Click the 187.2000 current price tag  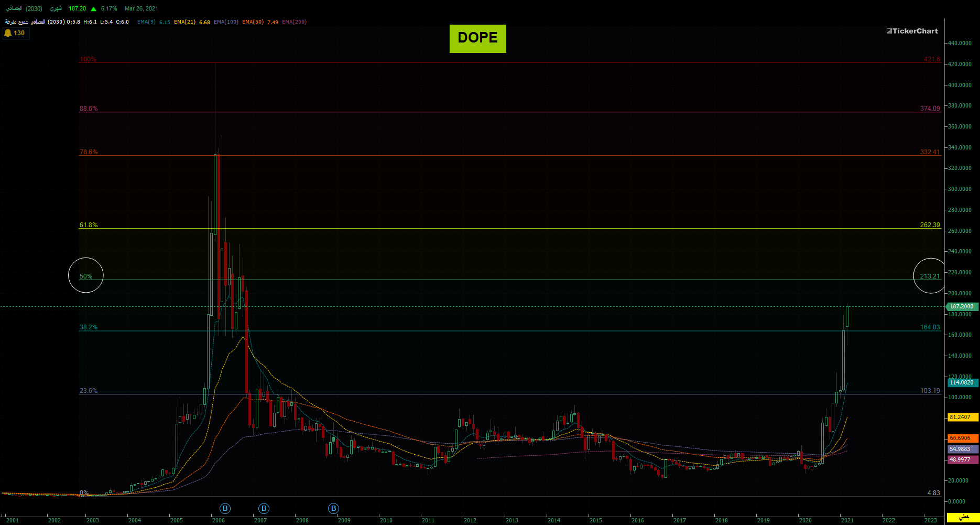[962, 306]
